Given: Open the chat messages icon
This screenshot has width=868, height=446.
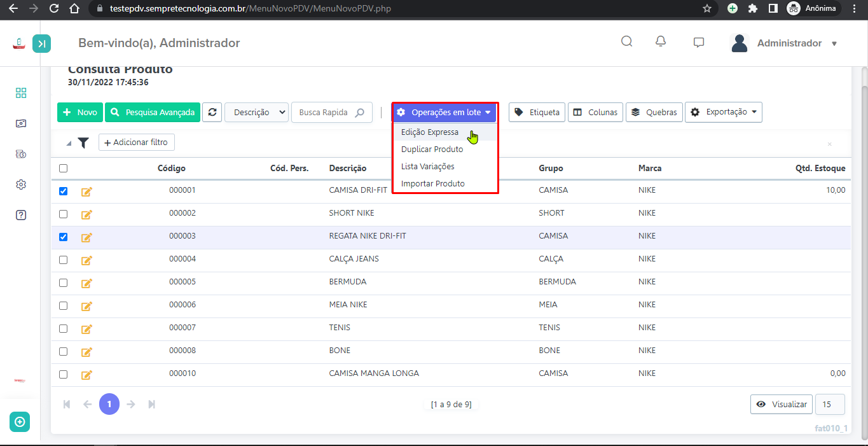Looking at the screenshot, I should coord(699,43).
